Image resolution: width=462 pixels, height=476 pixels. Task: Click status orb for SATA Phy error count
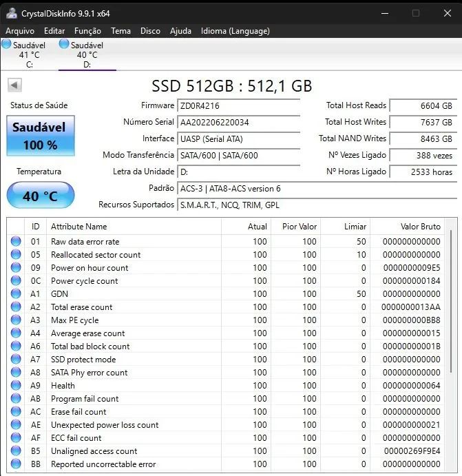(16, 372)
